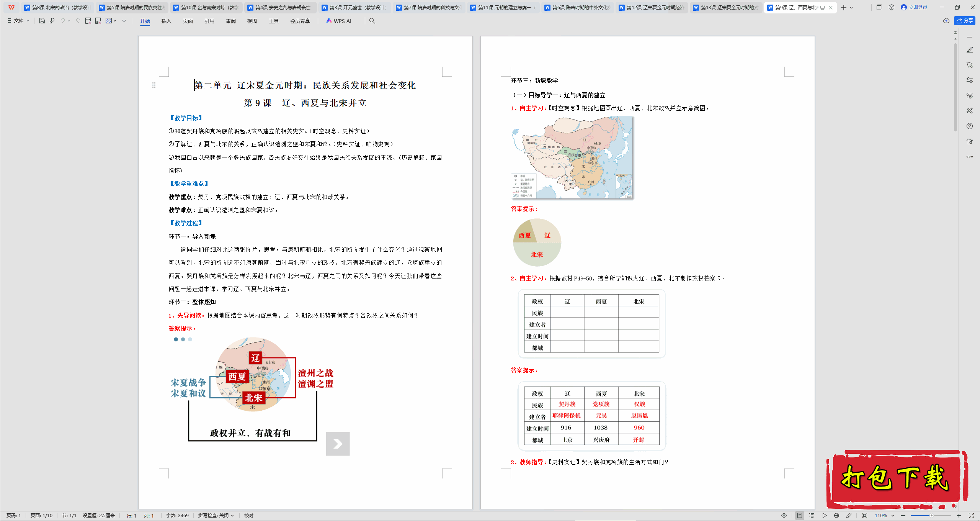The width and height of the screenshot is (980, 521).
Task: Click the selection cursor icon in sidebar
Action: point(970,65)
